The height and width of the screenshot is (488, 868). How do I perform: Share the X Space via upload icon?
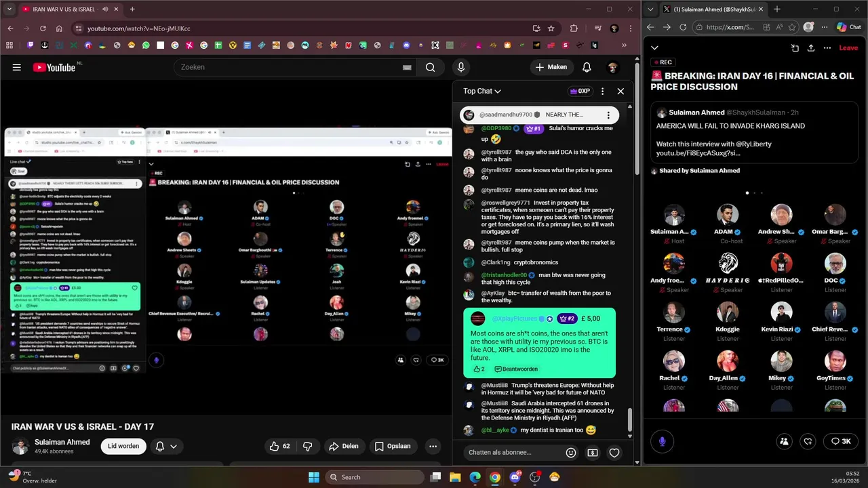pyautogui.click(x=811, y=48)
